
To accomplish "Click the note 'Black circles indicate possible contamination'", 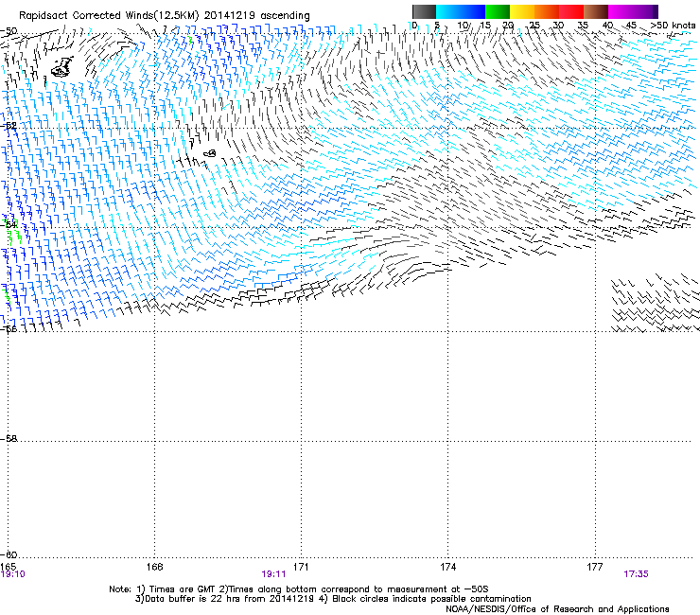I will click(431, 599).
